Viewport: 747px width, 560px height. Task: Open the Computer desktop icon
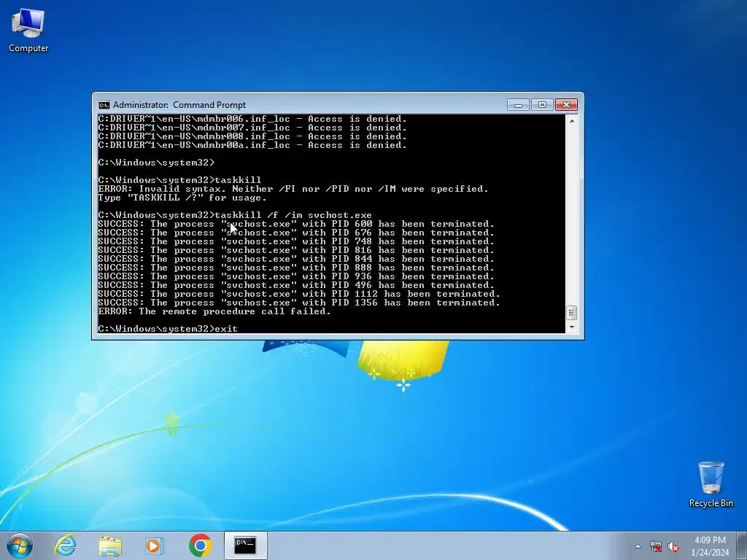pyautogui.click(x=28, y=31)
